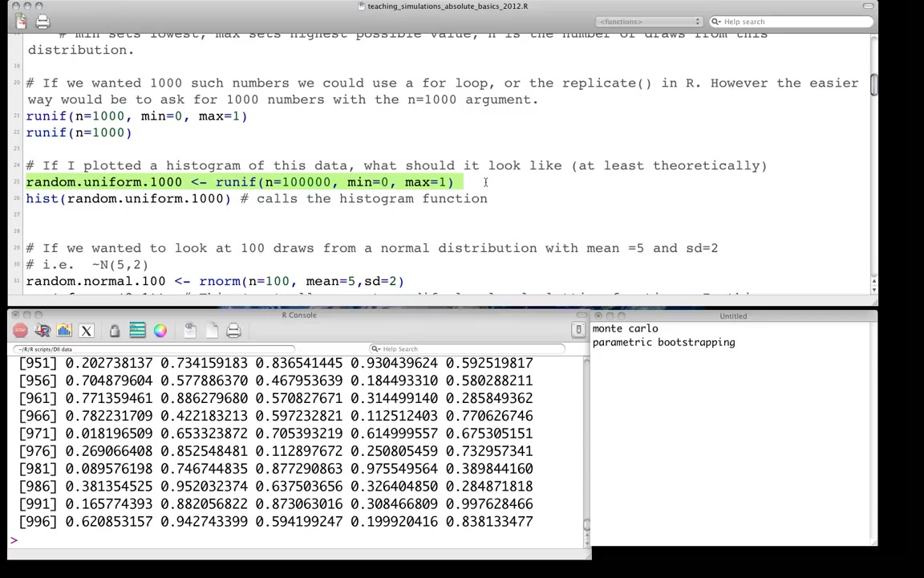
Task: Click the save document icon in editor toolbar
Action: (21, 22)
